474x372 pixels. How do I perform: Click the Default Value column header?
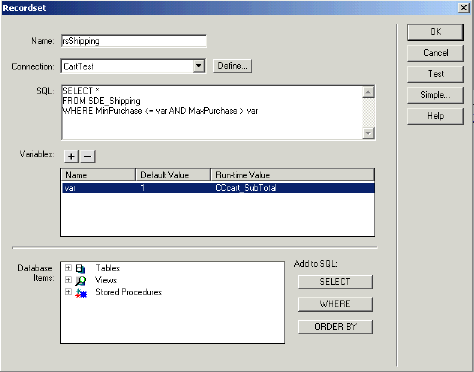[173, 175]
